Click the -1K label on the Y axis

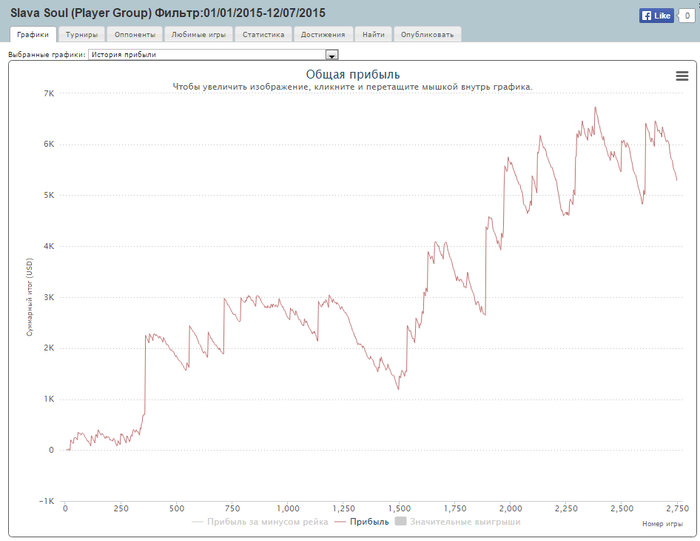click(46, 501)
